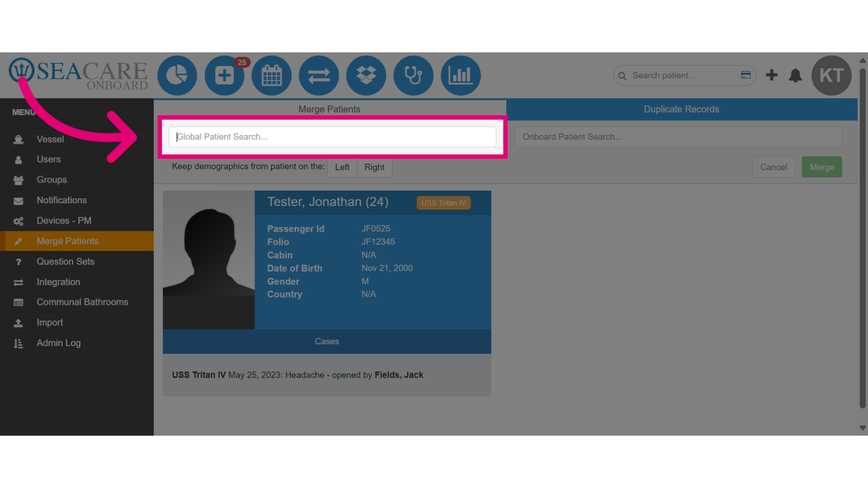Click the Communal Bathrooms icon in menu
Screen dimensions: 868x488
[19, 302]
